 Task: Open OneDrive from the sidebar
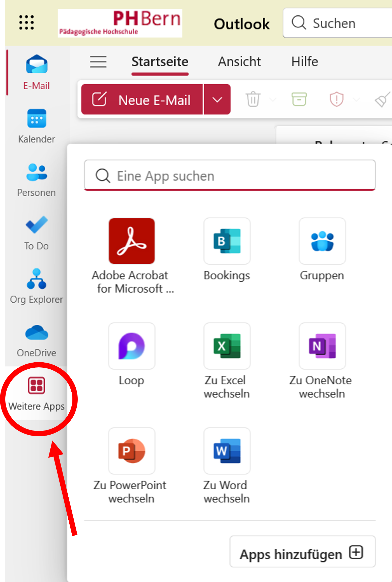[x=37, y=340]
